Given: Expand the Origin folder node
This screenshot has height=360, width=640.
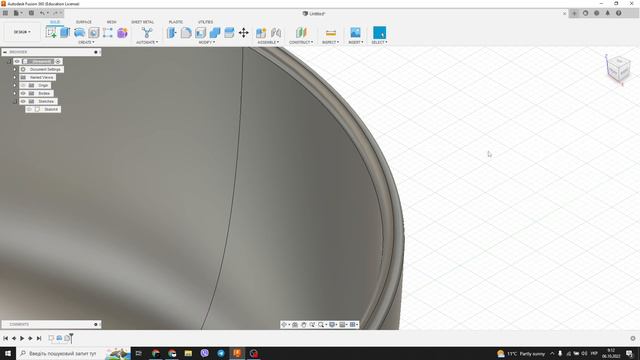Looking at the screenshot, I should click(x=15, y=85).
